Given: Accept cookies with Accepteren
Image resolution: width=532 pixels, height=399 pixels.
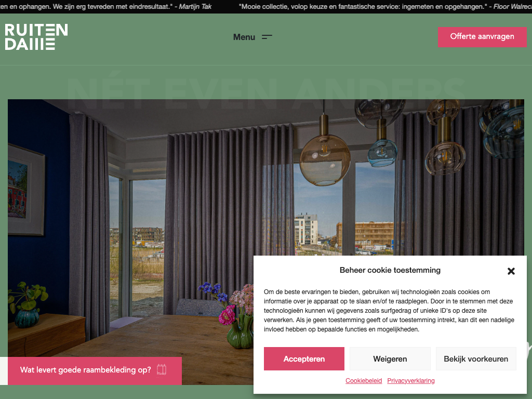Looking at the screenshot, I should point(304,358).
